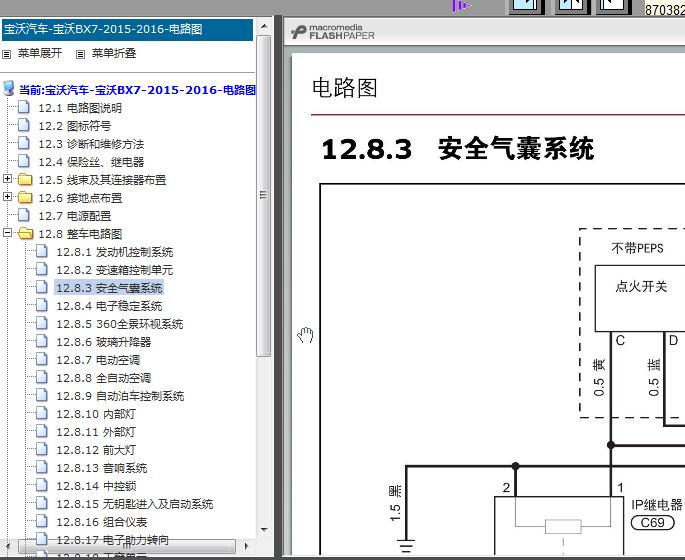Click the tree panel horizontal scroll-right arrow
This screenshot has width=685, height=560.
coord(246,546)
